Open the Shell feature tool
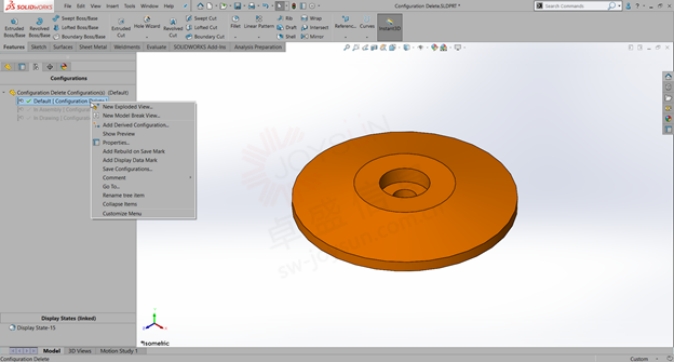This screenshot has width=674, height=362. [286, 37]
